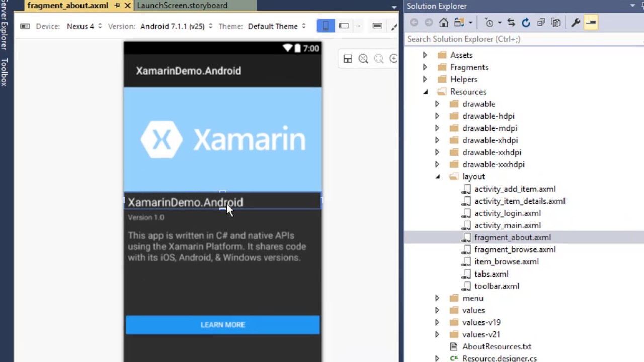This screenshot has height=362, width=644.
Task: Select toolbar.axml file
Action: [497, 286]
